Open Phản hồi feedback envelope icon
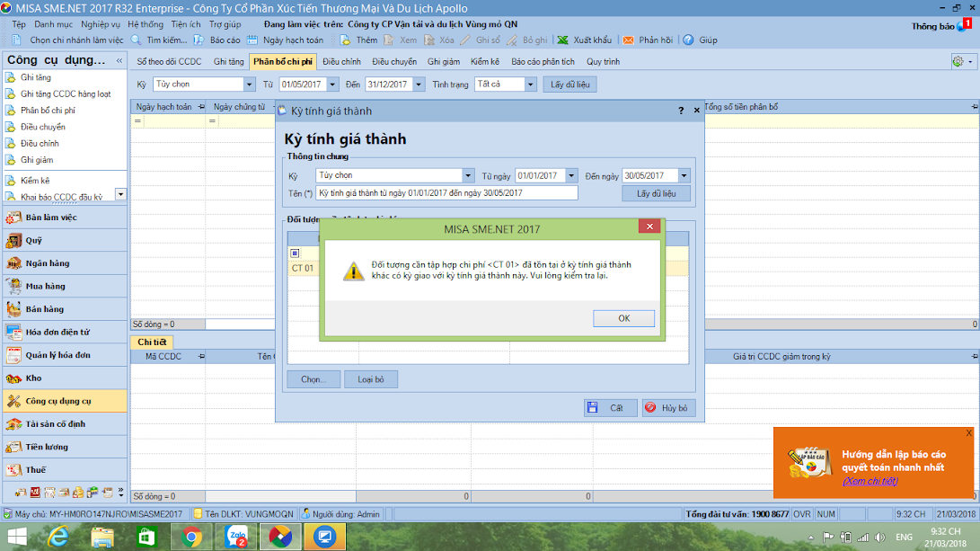The width and height of the screenshot is (980, 551). pos(628,40)
